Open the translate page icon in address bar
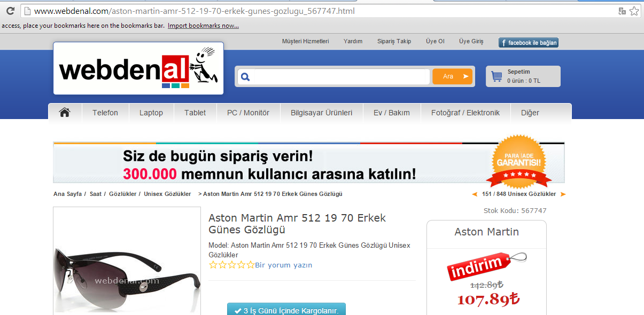 coord(622,11)
